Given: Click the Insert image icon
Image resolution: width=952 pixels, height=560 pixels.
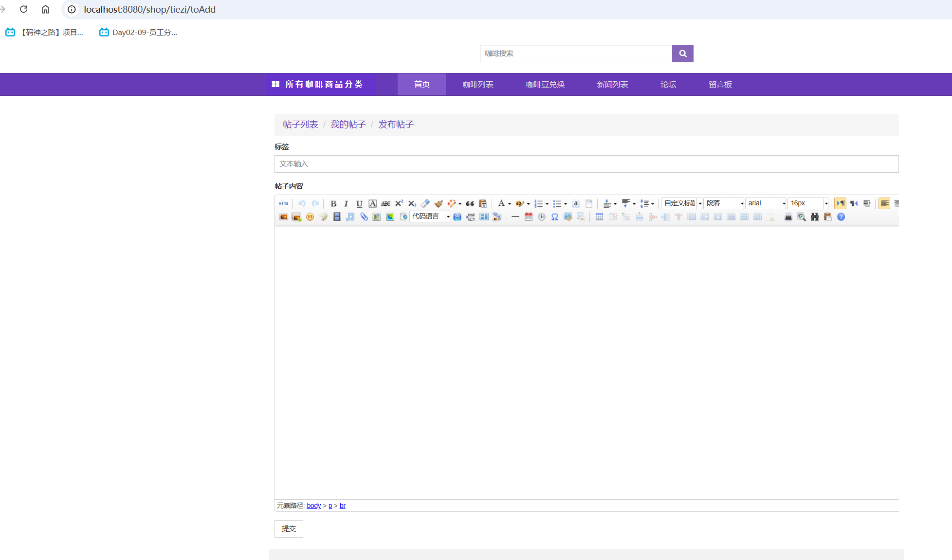Looking at the screenshot, I should pyautogui.click(x=283, y=217).
